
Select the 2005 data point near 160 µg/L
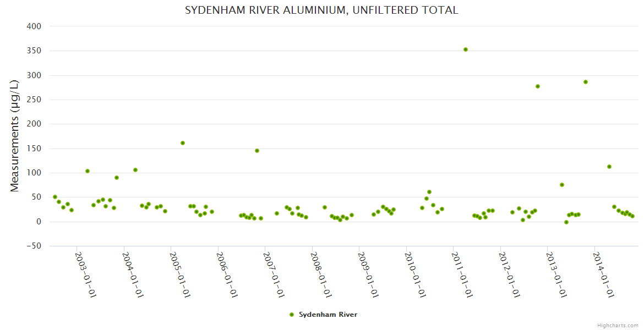coord(183,143)
